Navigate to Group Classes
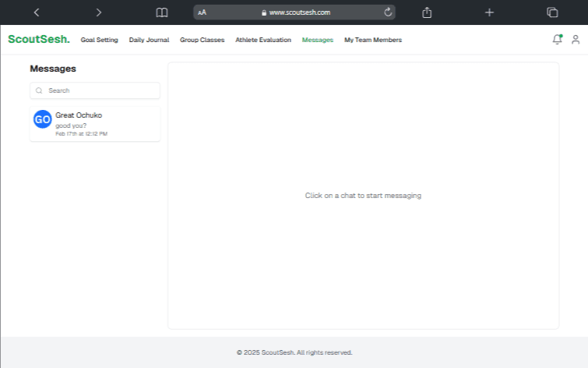588x368 pixels. pos(202,40)
